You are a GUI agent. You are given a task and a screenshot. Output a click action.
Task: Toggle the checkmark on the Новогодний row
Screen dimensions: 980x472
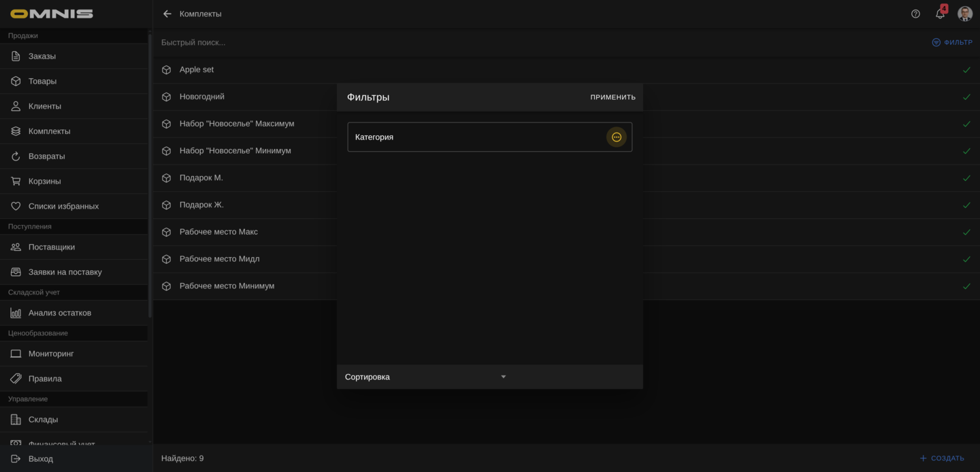click(966, 97)
